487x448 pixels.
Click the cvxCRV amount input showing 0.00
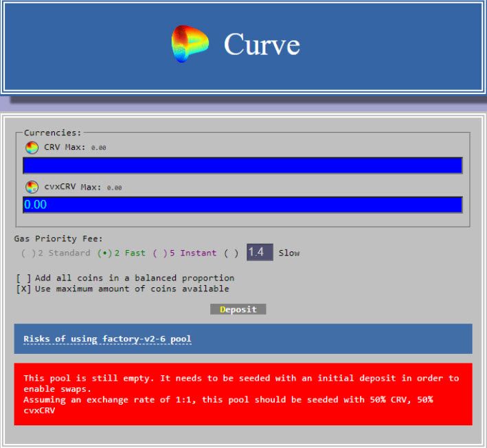coord(242,205)
